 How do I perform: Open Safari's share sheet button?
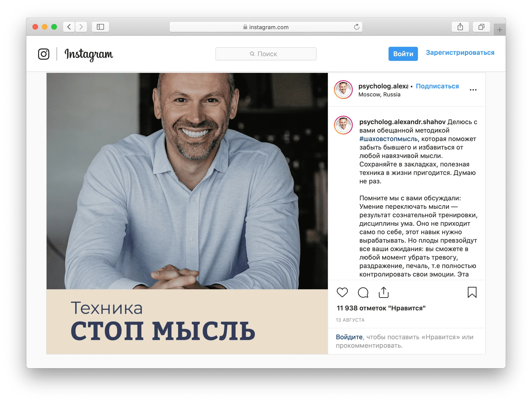460,27
